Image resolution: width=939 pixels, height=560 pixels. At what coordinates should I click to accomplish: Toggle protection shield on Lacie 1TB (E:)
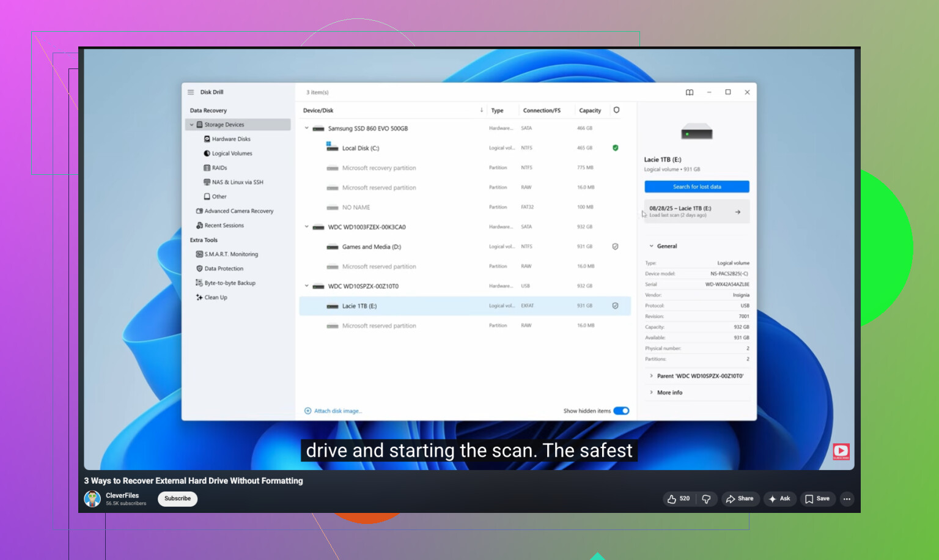[616, 306]
